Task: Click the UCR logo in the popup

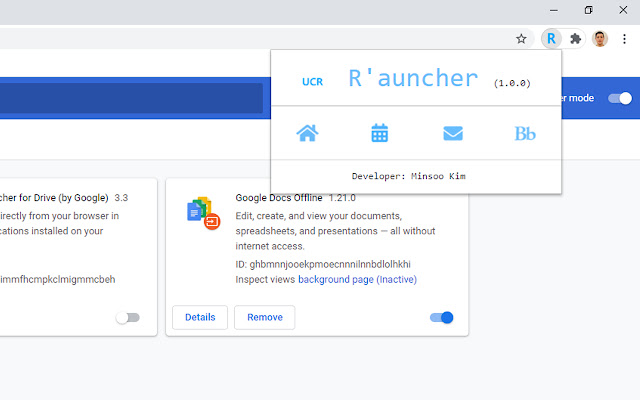Action: point(312,82)
